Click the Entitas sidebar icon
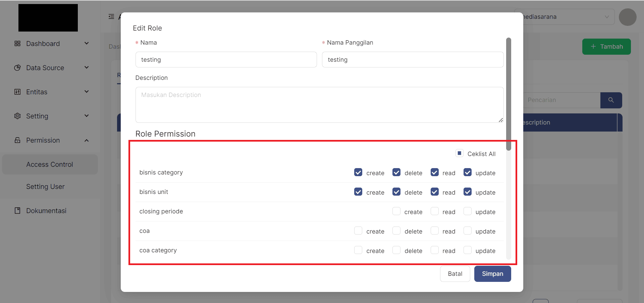 pos(17,92)
